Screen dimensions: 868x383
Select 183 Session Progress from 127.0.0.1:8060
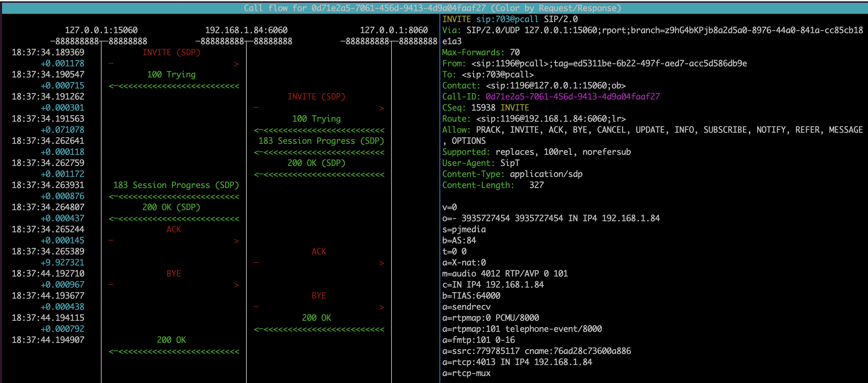point(321,141)
